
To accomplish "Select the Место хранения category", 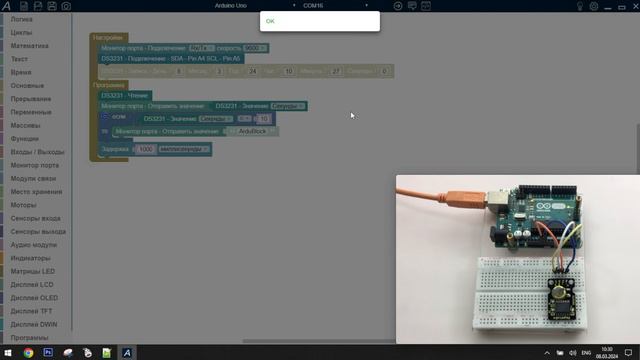I will point(36,192).
